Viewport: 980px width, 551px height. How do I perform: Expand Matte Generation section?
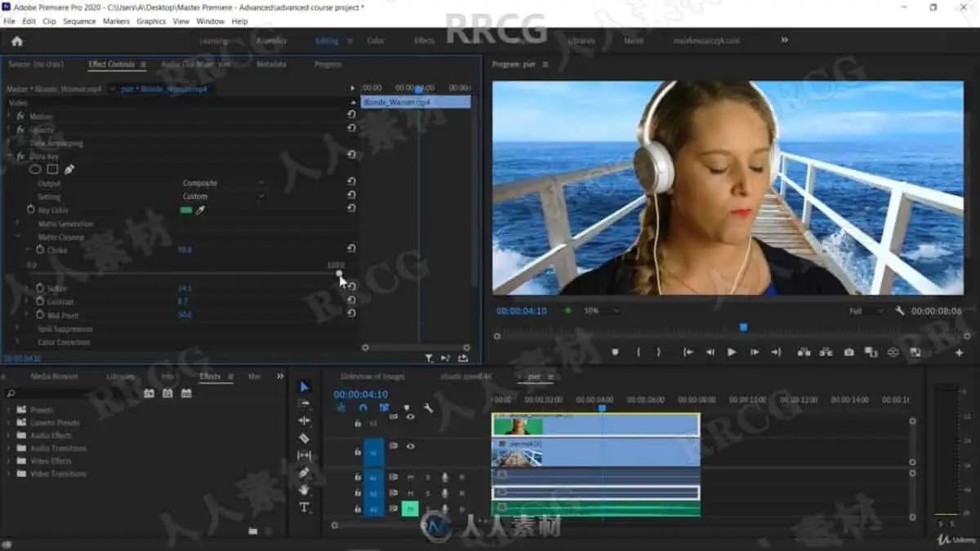point(18,224)
